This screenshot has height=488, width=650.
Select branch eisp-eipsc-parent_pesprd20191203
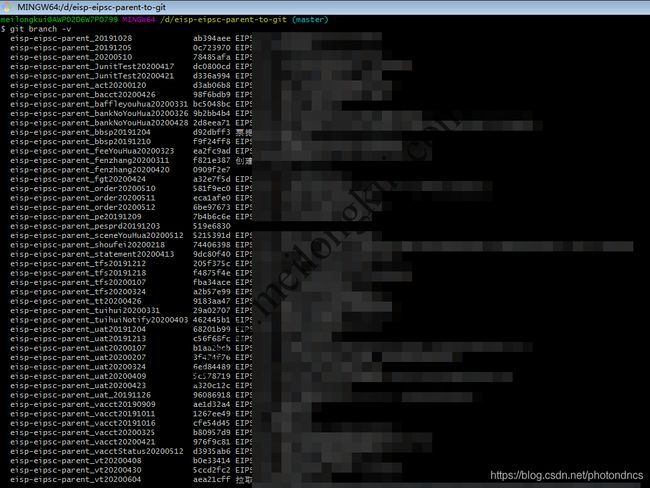click(85, 226)
